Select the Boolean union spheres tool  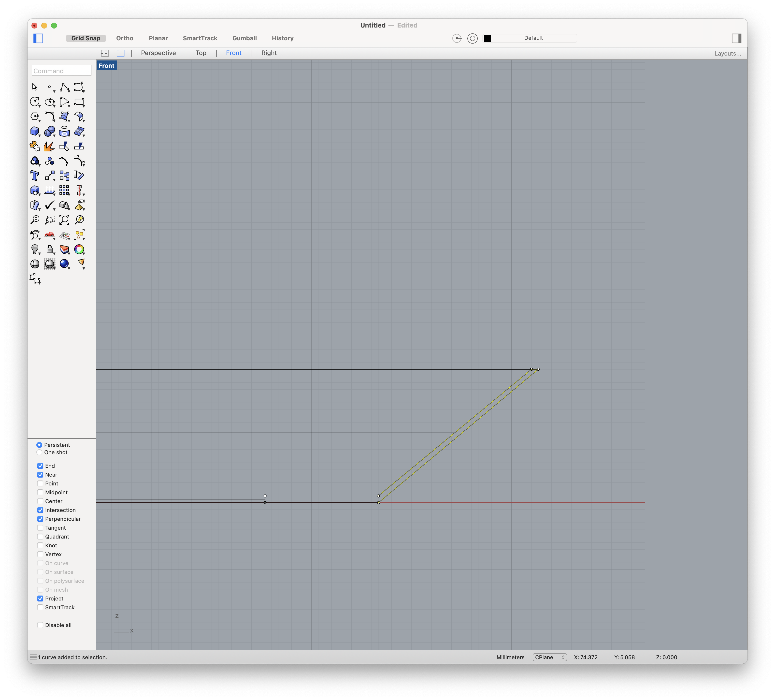[50, 131]
